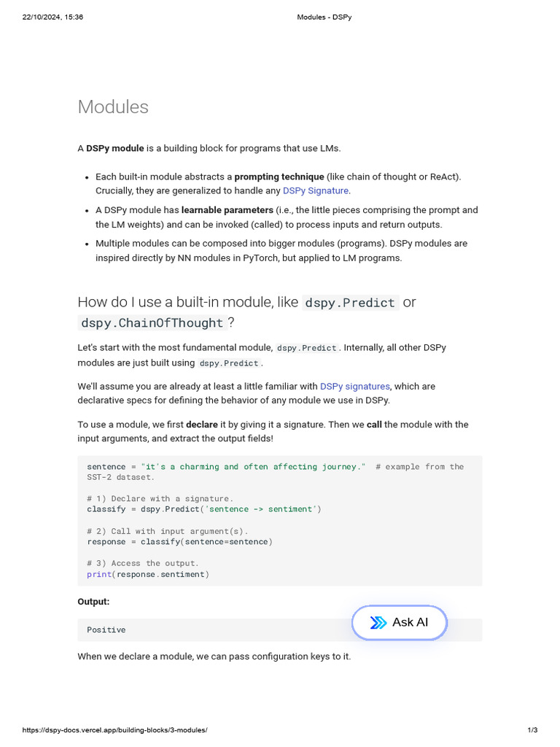560x747 pixels.
Task: Click the Positive output code block
Action: (106, 630)
